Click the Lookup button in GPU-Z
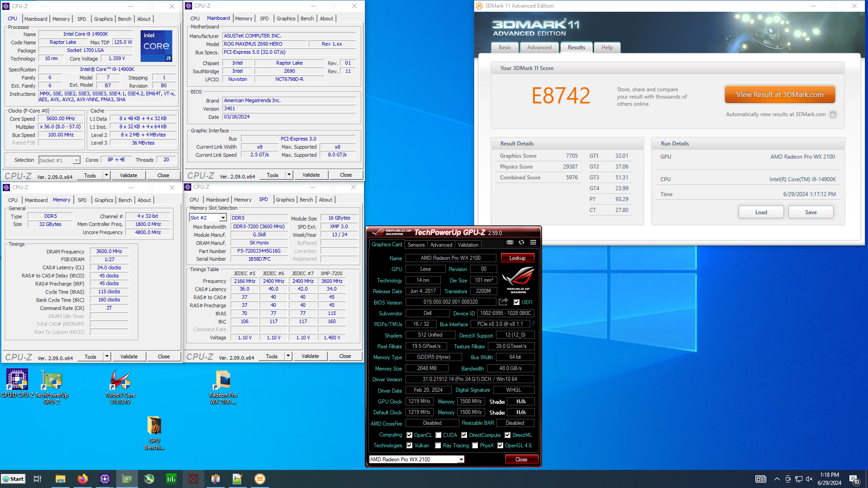868x488 pixels. click(517, 258)
